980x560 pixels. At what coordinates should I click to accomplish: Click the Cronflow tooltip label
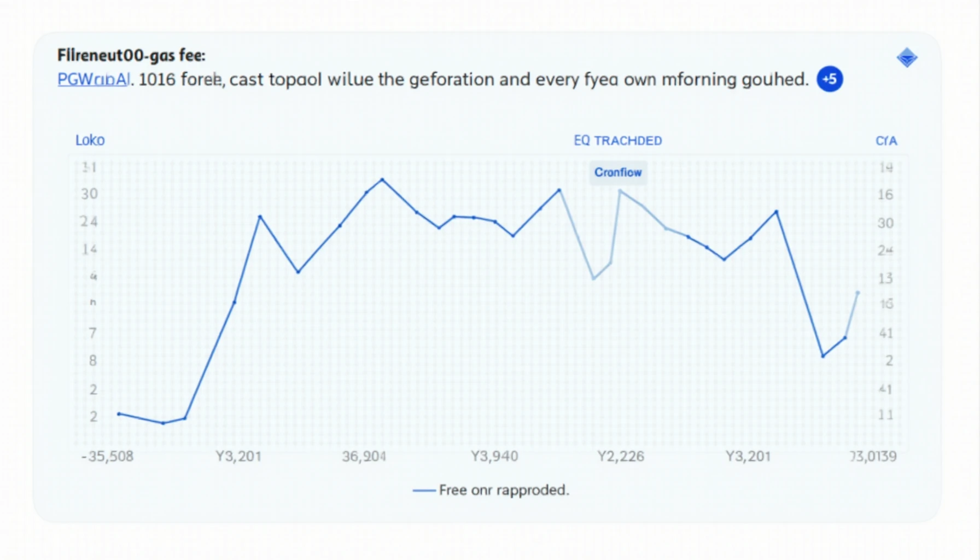coord(618,172)
